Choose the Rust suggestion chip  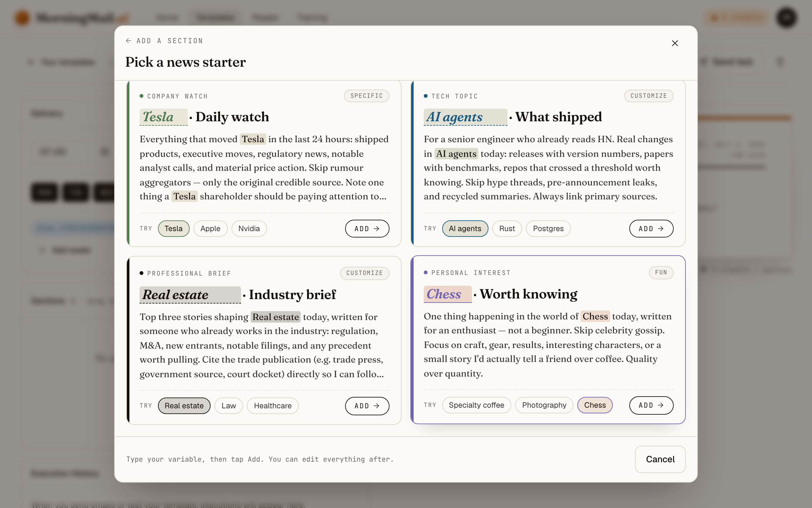[x=507, y=229]
